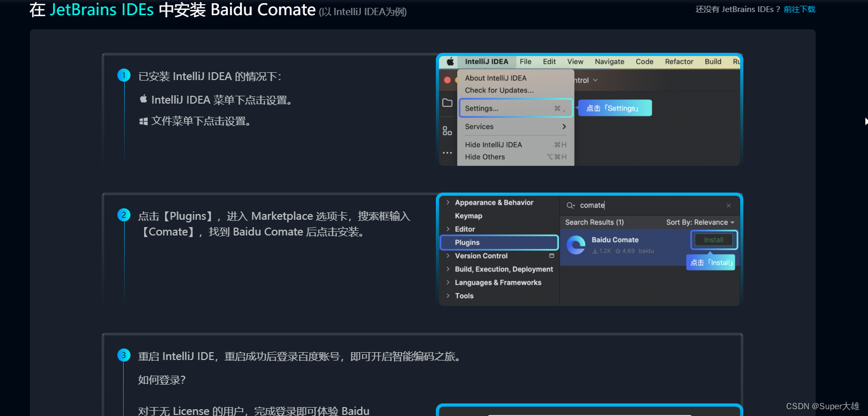This screenshot has width=868, height=416.
Task: Open the Services submenu entry
Action: pyautogui.click(x=516, y=127)
